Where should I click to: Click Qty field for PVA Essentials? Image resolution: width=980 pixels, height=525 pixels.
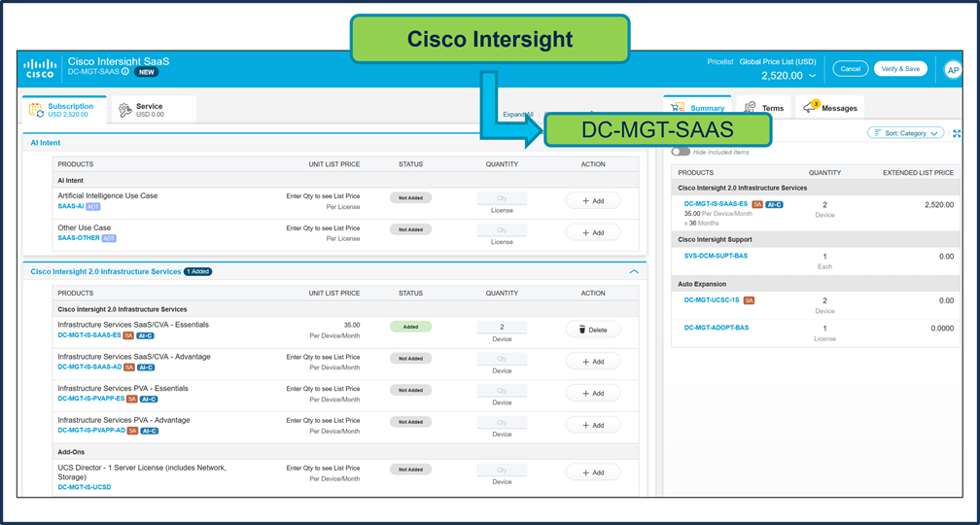[x=502, y=391]
